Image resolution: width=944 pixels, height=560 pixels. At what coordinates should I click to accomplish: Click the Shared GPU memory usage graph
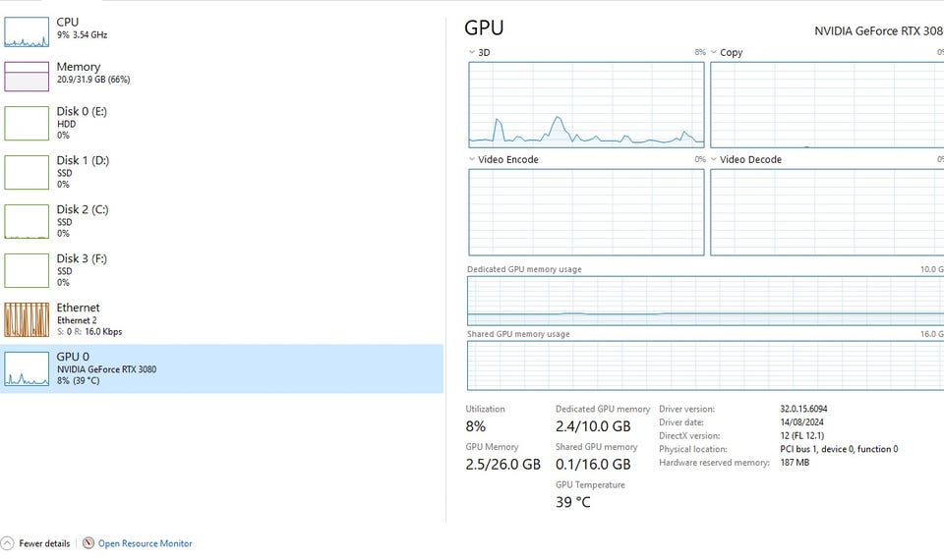pos(704,365)
